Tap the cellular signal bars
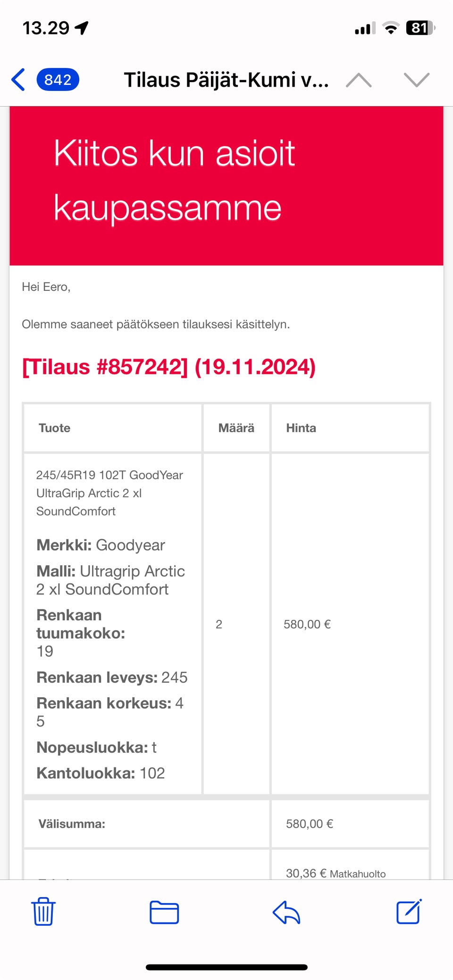Viewport: 453px width, 980px height. point(365,29)
